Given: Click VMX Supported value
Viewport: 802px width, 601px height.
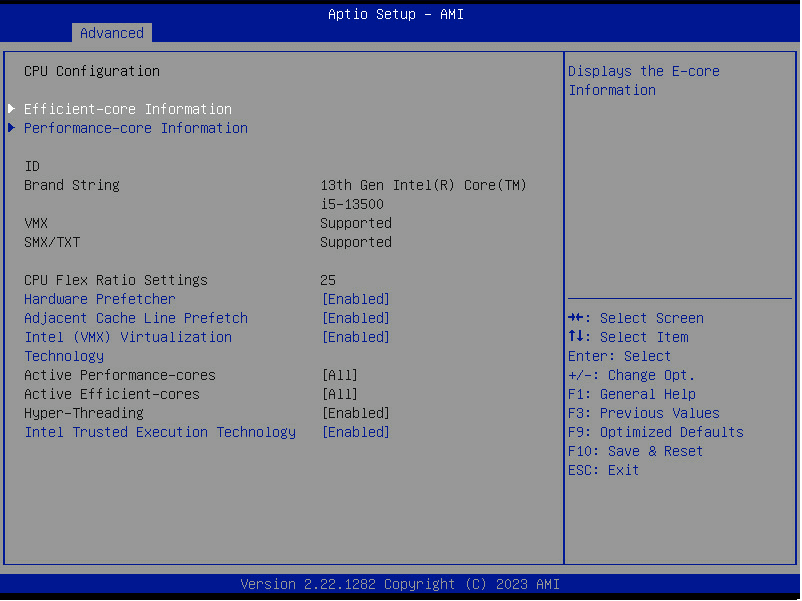Looking at the screenshot, I should pyautogui.click(x=356, y=223).
